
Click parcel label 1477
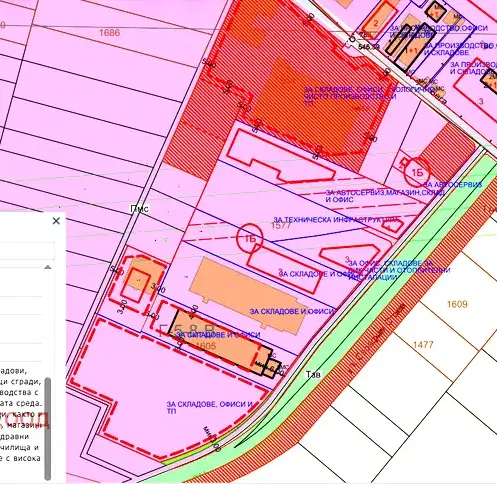click(x=423, y=344)
